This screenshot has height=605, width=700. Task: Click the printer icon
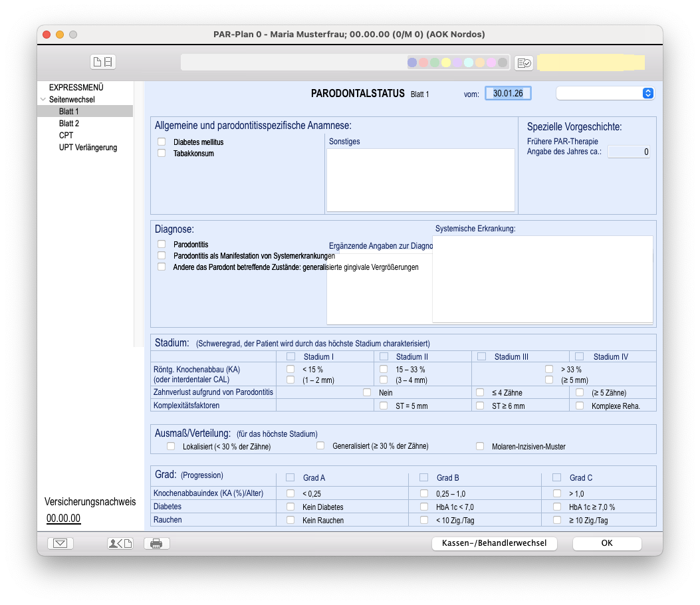[156, 543]
